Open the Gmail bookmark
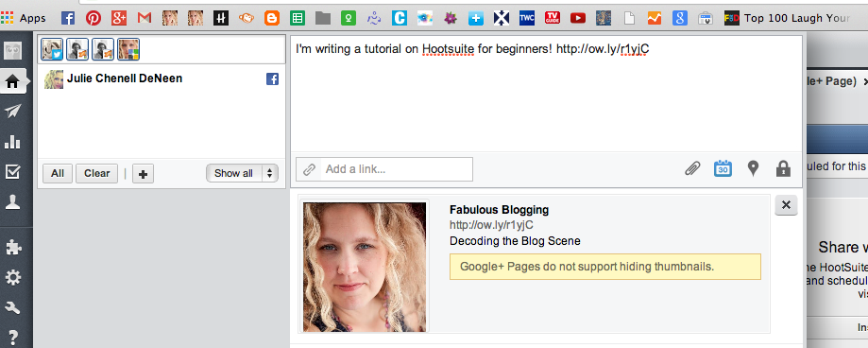Viewport: 868px width, 348px height. point(145,18)
